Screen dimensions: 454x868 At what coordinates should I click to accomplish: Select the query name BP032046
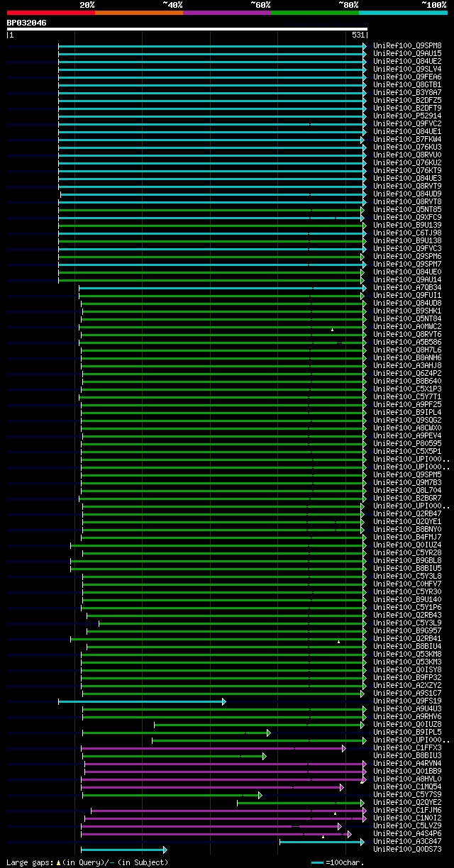27,23
